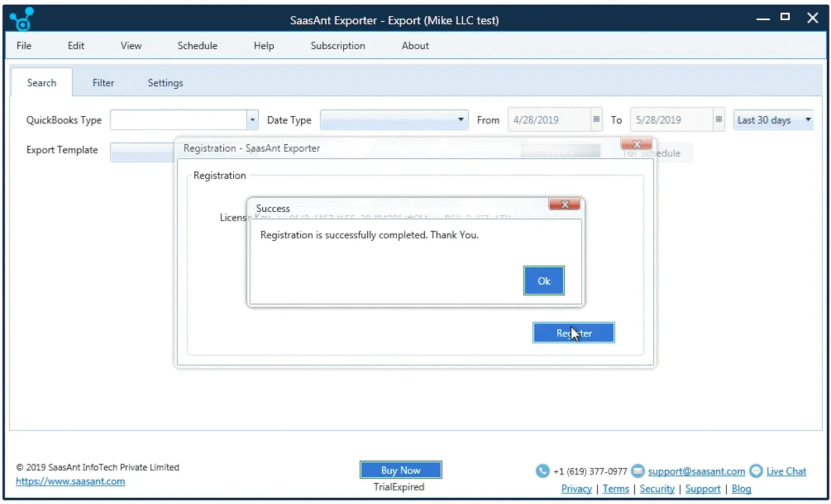Open the Subscription menu
The image size is (831, 504).
(338, 46)
